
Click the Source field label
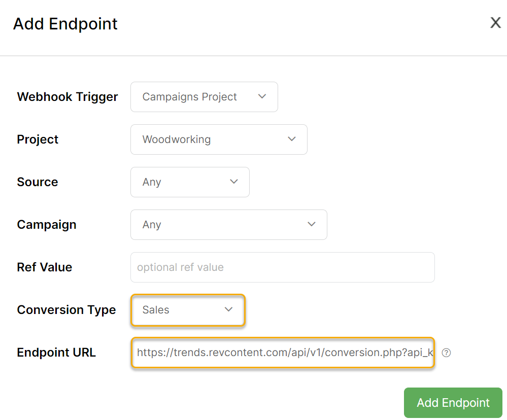[38, 182]
